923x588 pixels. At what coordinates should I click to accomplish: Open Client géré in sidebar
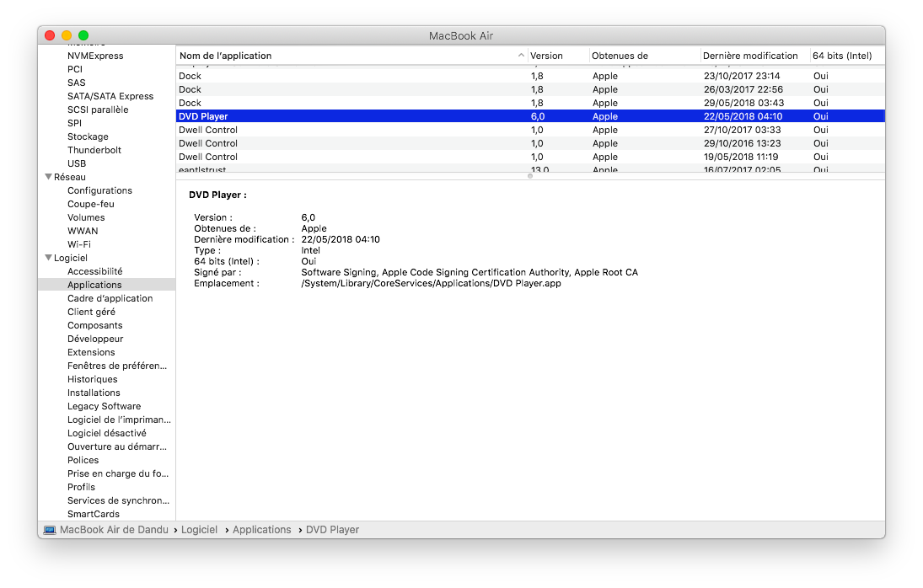91,313
